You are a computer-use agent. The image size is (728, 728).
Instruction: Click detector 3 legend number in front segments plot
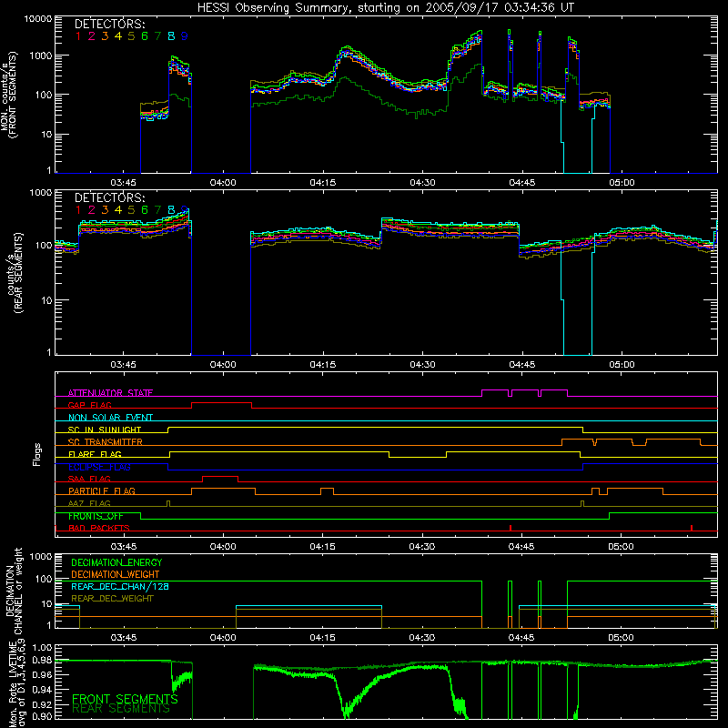[x=105, y=36]
